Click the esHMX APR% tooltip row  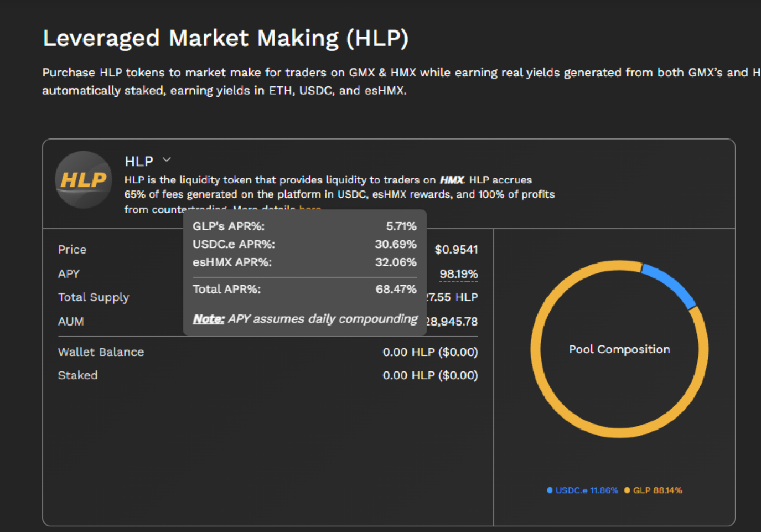pyautogui.click(x=304, y=262)
